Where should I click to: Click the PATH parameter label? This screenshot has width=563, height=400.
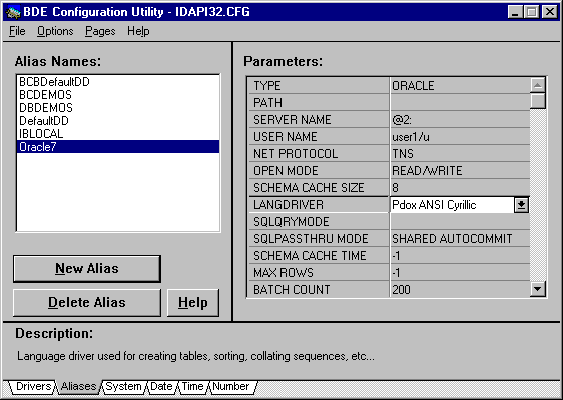click(319, 103)
